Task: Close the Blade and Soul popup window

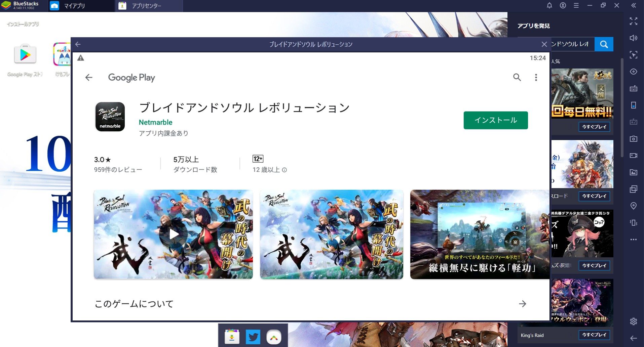Action: pyautogui.click(x=544, y=44)
